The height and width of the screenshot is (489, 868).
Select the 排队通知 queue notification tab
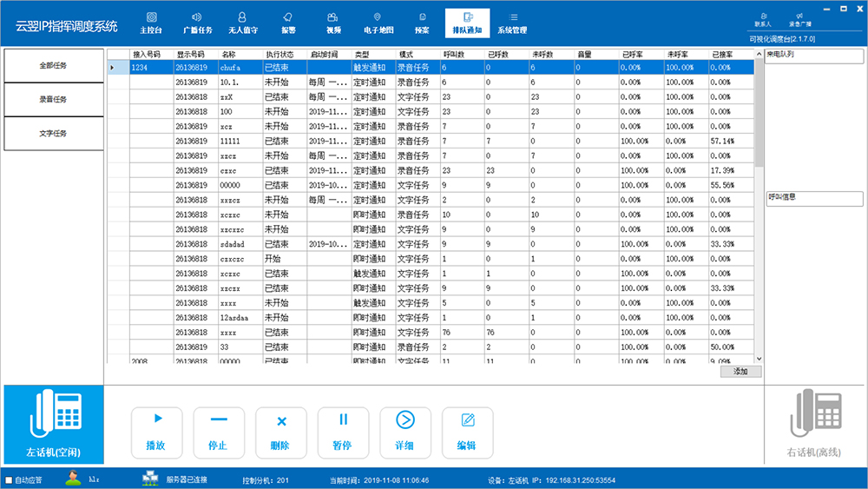pyautogui.click(x=467, y=23)
